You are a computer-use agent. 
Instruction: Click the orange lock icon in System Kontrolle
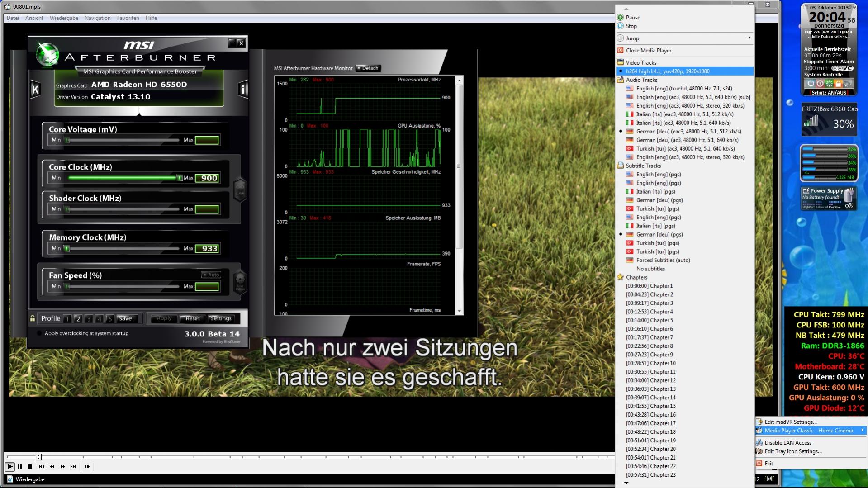[x=838, y=84]
